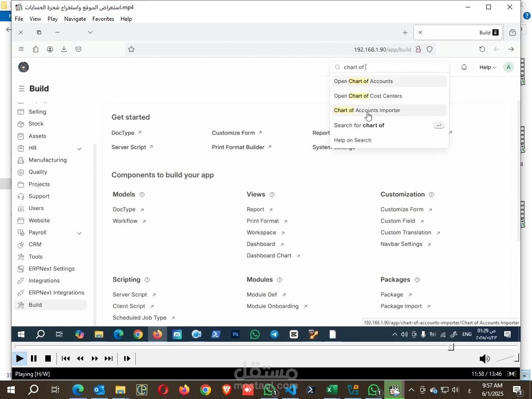Jump to next track button
The image size is (532, 399).
click(109, 358)
